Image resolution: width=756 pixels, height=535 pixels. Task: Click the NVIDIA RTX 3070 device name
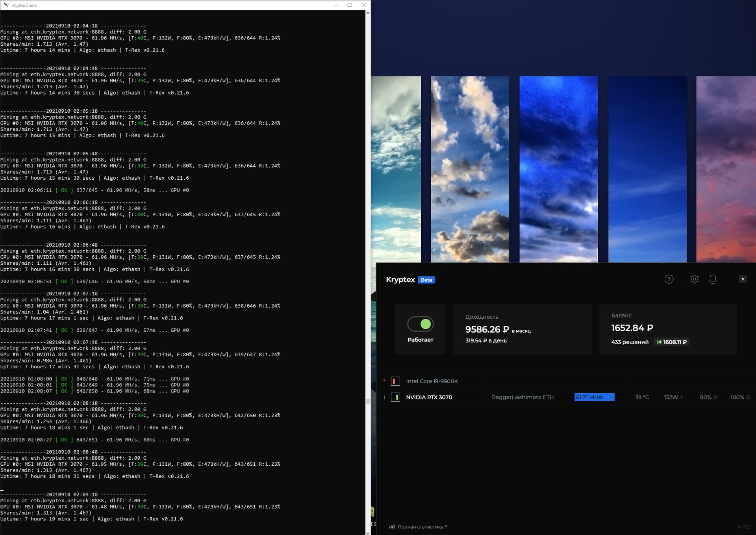point(429,397)
